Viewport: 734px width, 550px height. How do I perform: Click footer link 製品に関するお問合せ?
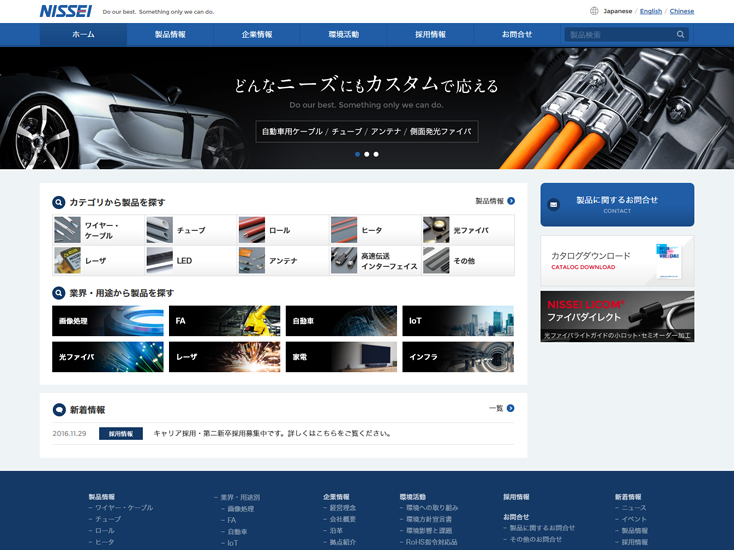tap(542, 528)
